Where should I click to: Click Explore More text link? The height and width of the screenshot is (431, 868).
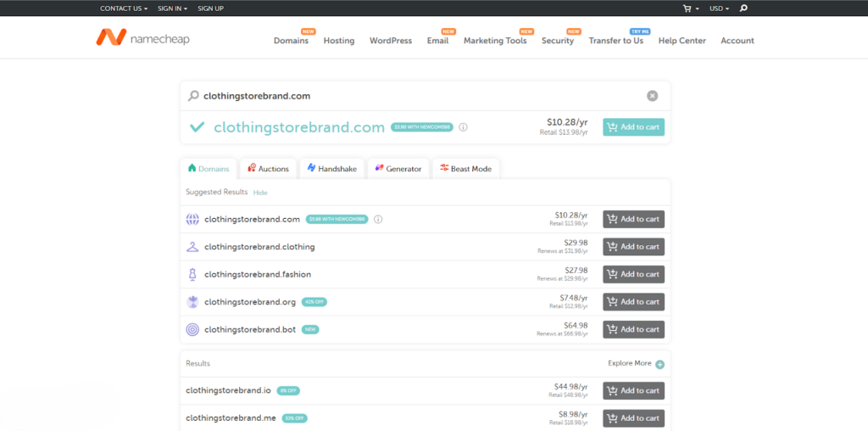[x=630, y=363]
